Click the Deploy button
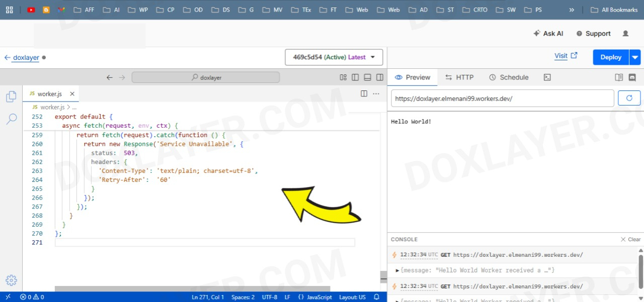The image size is (644, 302). click(x=611, y=57)
